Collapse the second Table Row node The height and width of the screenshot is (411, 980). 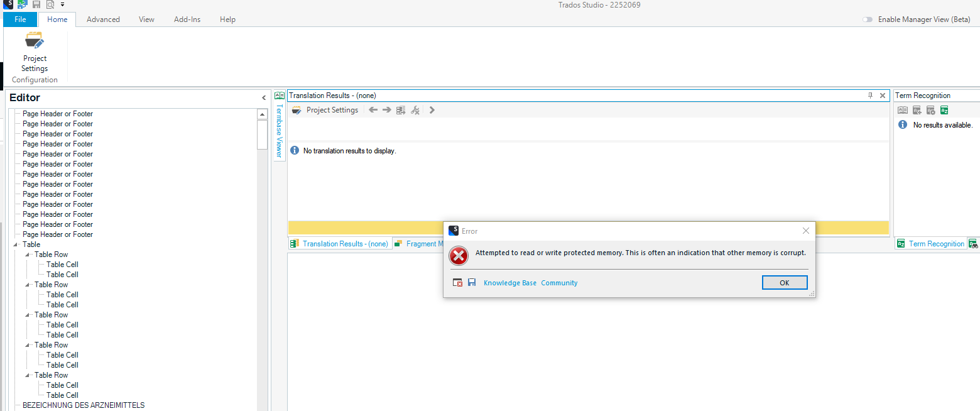28,285
